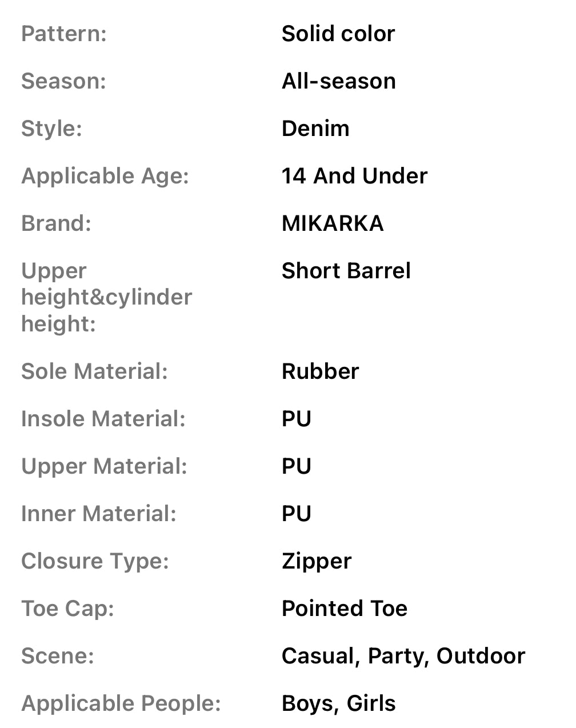Click the All-season value

339,81
